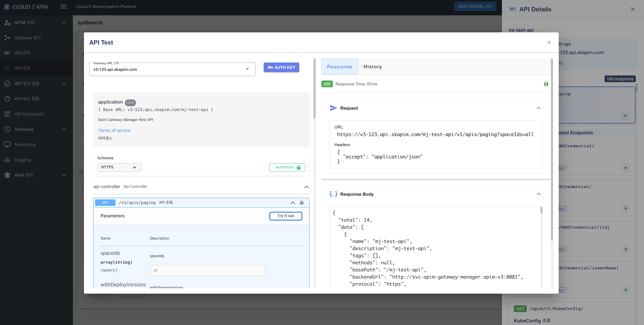This screenshot has height=325, width=644.
Task: Collapse the api-controller group
Action: (x=307, y=187)
